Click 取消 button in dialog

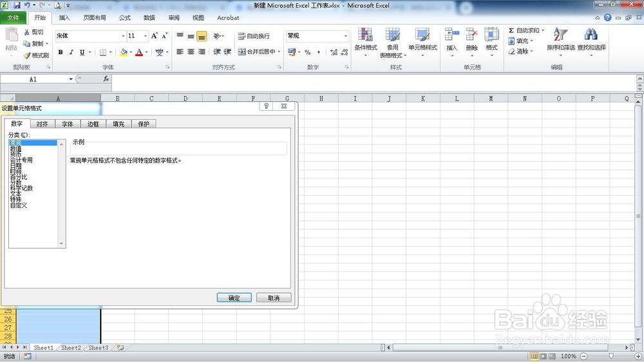click(x=274, y=298)
